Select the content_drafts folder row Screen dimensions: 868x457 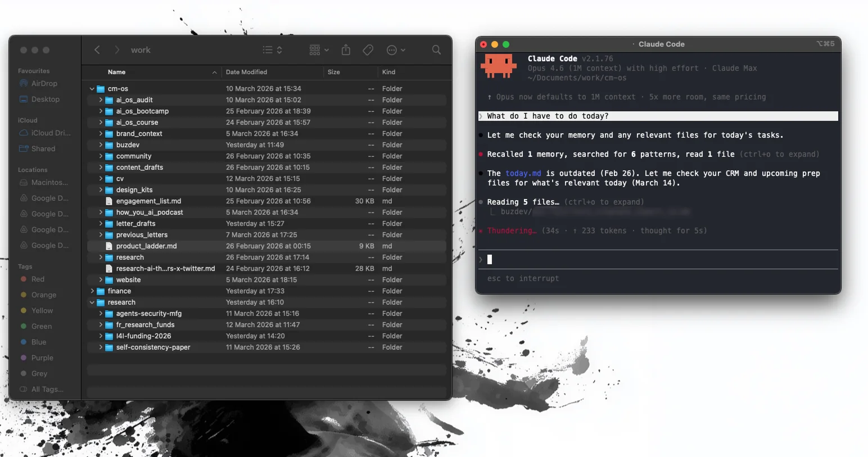click(267, 168)
